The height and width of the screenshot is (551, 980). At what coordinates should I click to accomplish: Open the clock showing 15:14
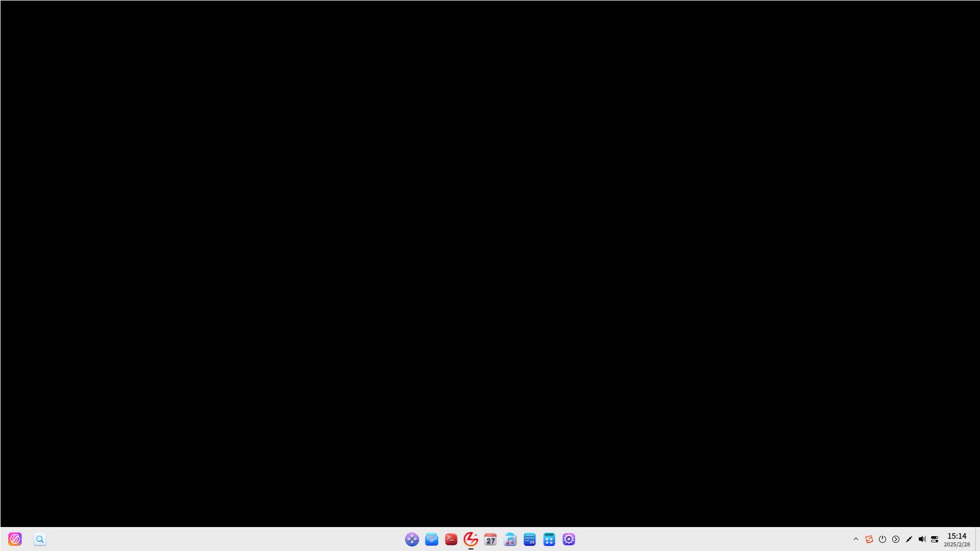point(957,539)
